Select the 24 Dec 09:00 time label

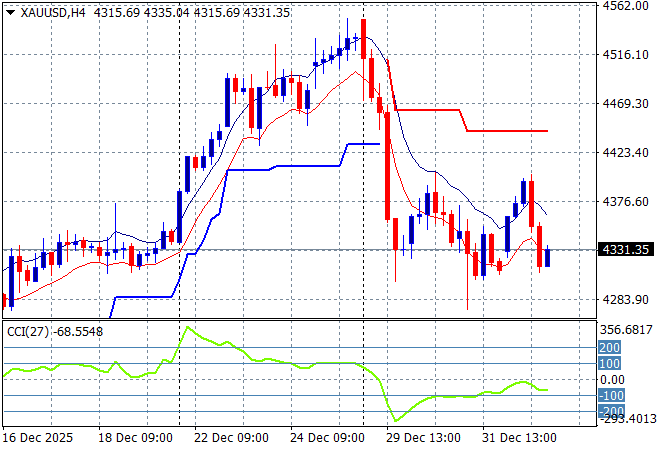tap(327, 438)
